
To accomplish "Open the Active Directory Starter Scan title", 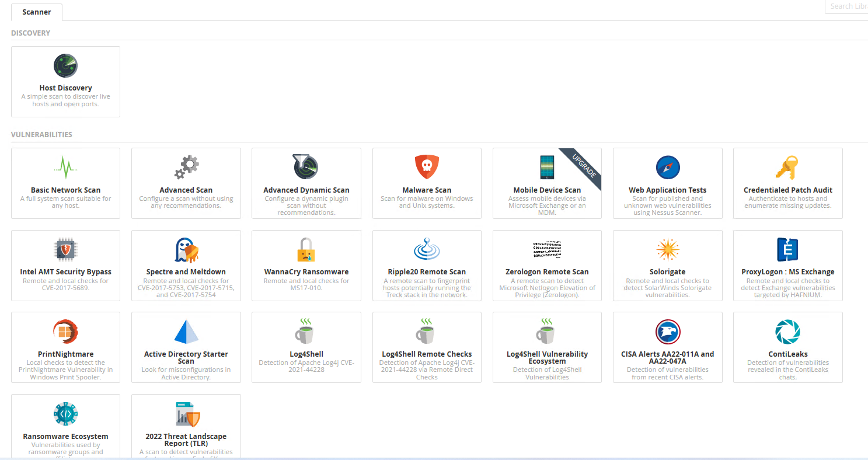I will coord(186,358).
